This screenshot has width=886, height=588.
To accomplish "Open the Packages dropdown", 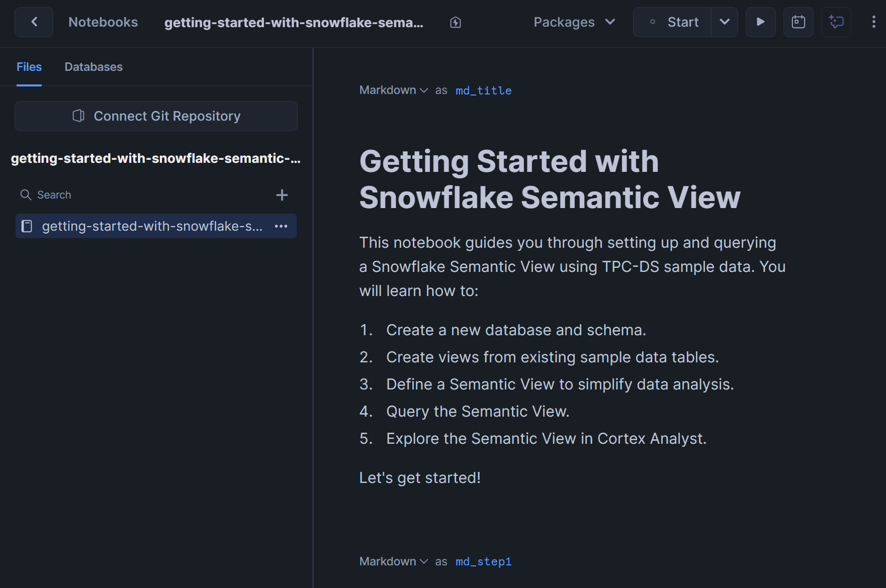I will tap(574, 22).
